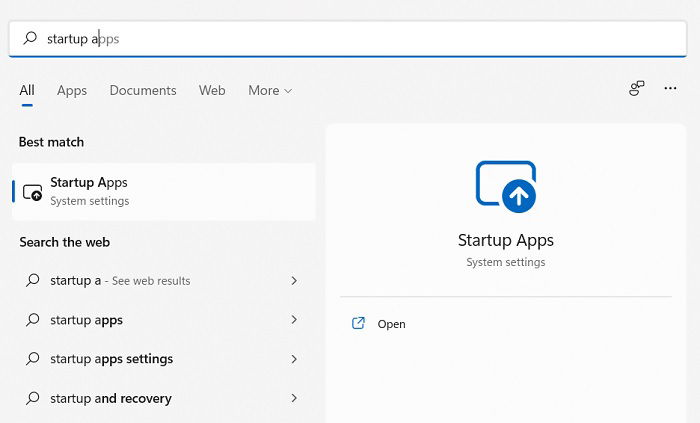
Task: Expand 'startup and recovery' suggestion chevron
Action: tap(294, 398)
